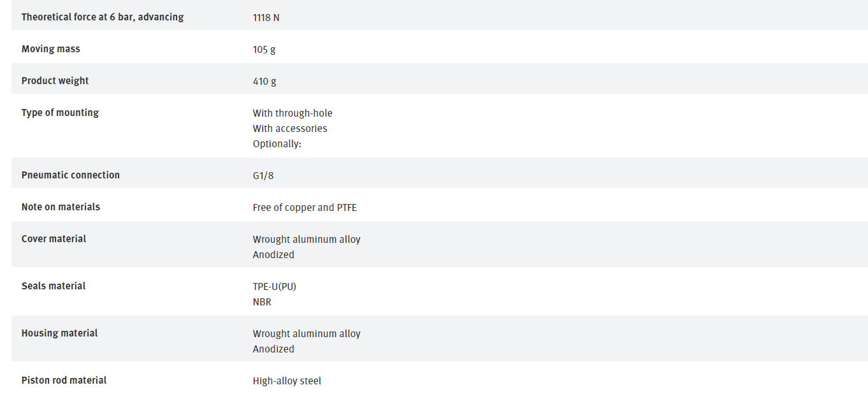Click the Moving mass label
The width and height of the screenshot is (868, 413).
(x=51, y=49)
